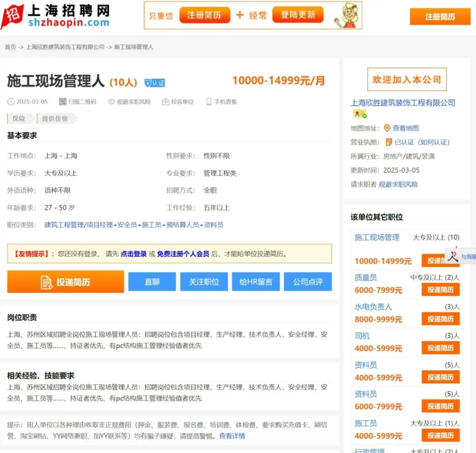Viewport: 476px width, 453px height.
Task: Click the 直聊 button
Action: click(x=152, y=281)
